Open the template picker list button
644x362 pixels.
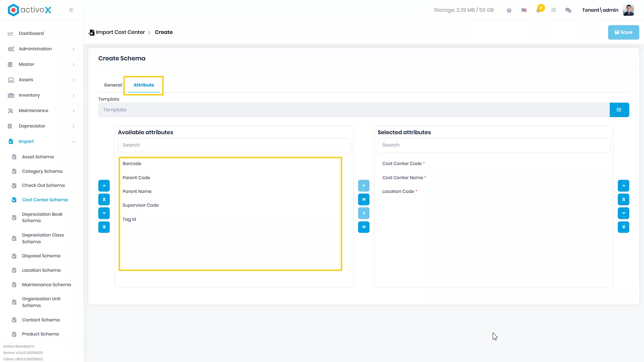[619, 110]
